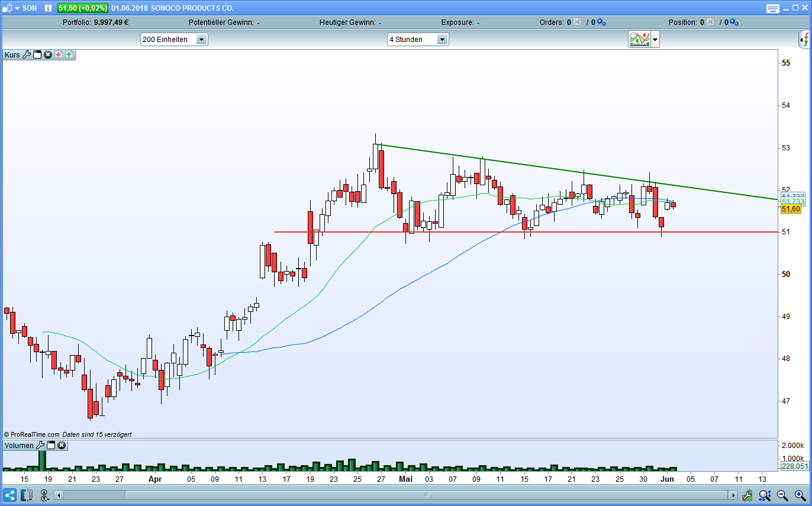Click the zoom in magnifier icon
Screen dimensions: 812x506
[x=799, y=495]
